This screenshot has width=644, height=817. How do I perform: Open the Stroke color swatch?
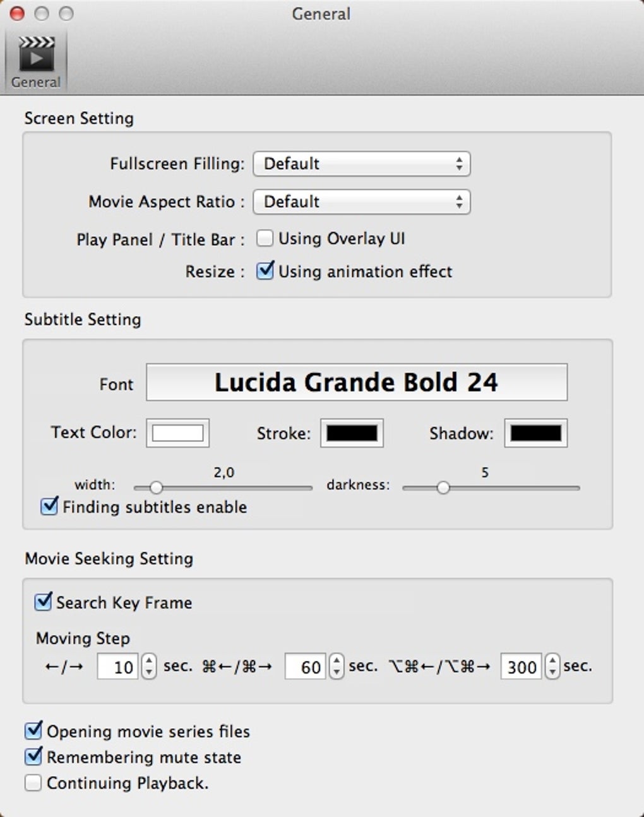click(x=352, y=433)
